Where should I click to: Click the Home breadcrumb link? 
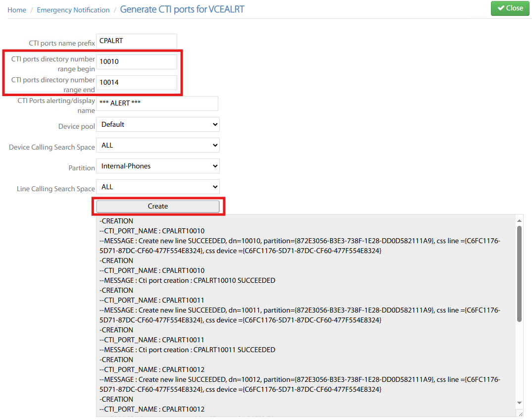17,10
